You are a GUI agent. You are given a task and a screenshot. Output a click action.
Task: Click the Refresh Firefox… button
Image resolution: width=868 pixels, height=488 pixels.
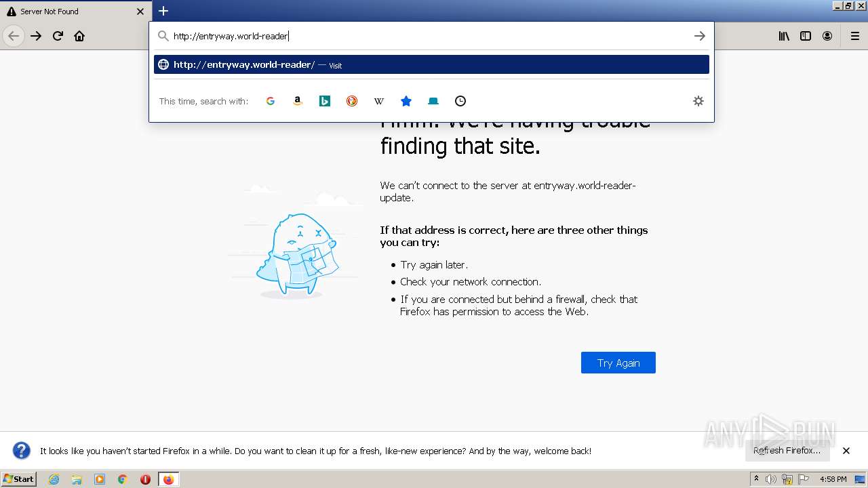click(787, 450)
